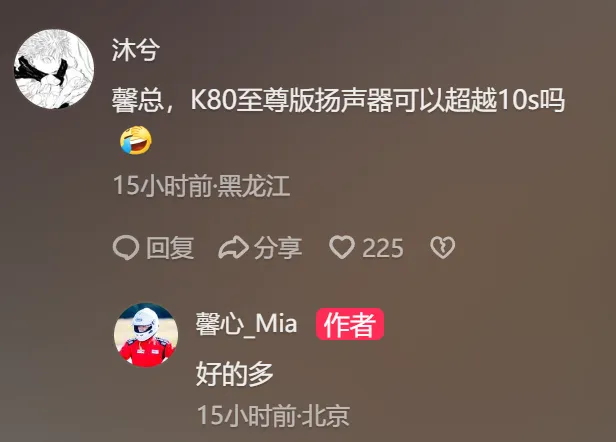Open 沐兮's profile avatar
Image resolution: width=616 pixels, height=442 pixels.
tap(54, 68)
